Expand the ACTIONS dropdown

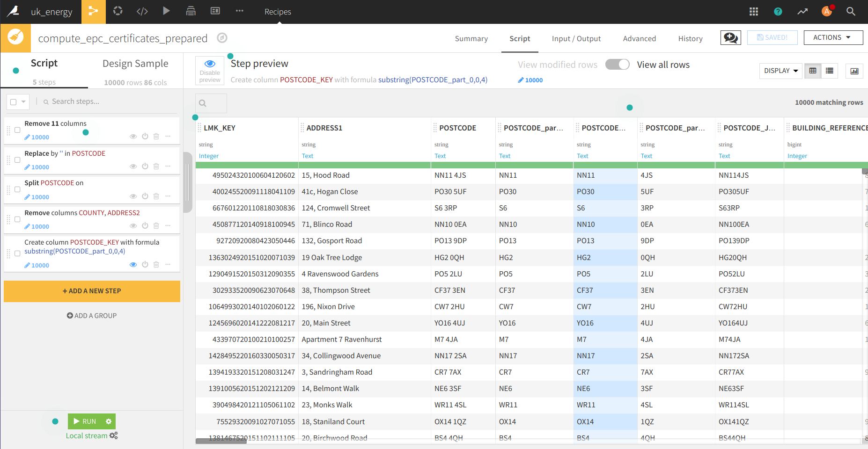tap(833, 37)
